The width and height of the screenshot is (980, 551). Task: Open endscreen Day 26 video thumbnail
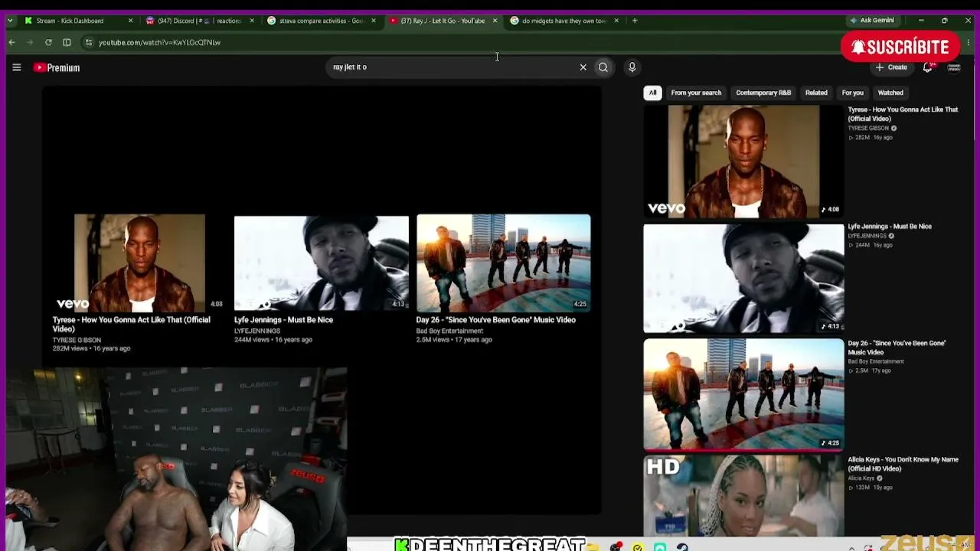coord(503,262)
